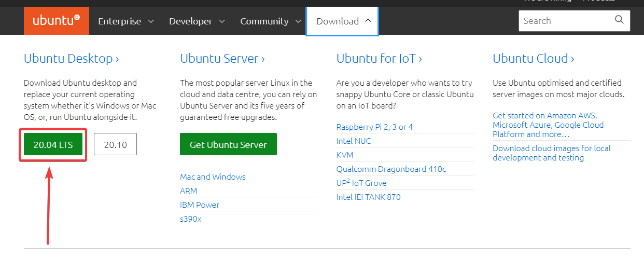644x257 pixels.
Task: Open the Ubuntu for IoT heading link
Action: [379, 59]
